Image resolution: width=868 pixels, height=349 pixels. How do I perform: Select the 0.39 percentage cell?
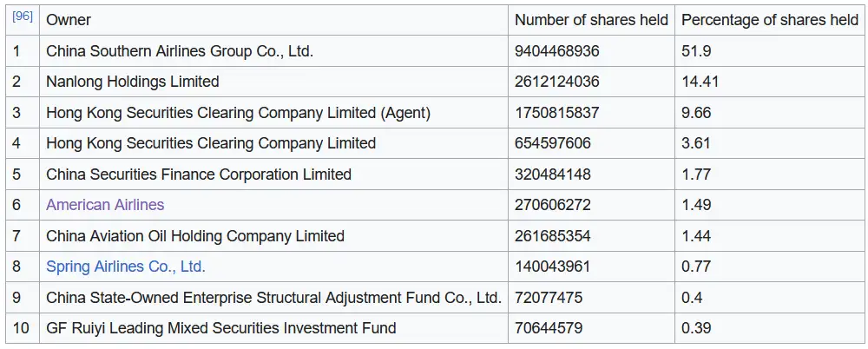pyautogui.click(x=697, y=328)
